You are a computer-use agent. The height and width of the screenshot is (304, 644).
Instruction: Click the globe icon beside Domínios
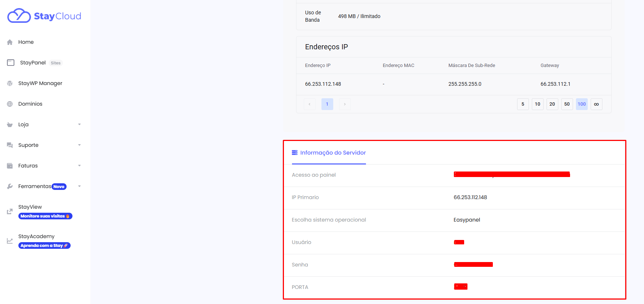pyautogui.click(x=10, y=104)
